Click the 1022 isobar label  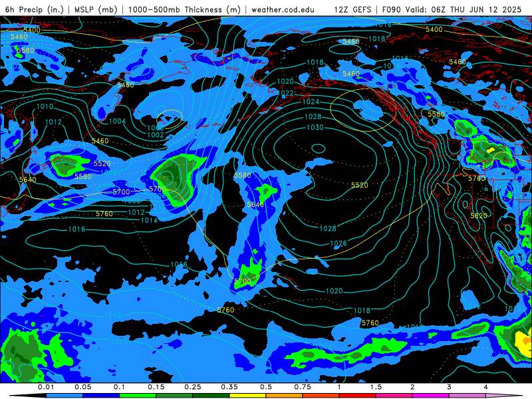click(x=286, y=93)
